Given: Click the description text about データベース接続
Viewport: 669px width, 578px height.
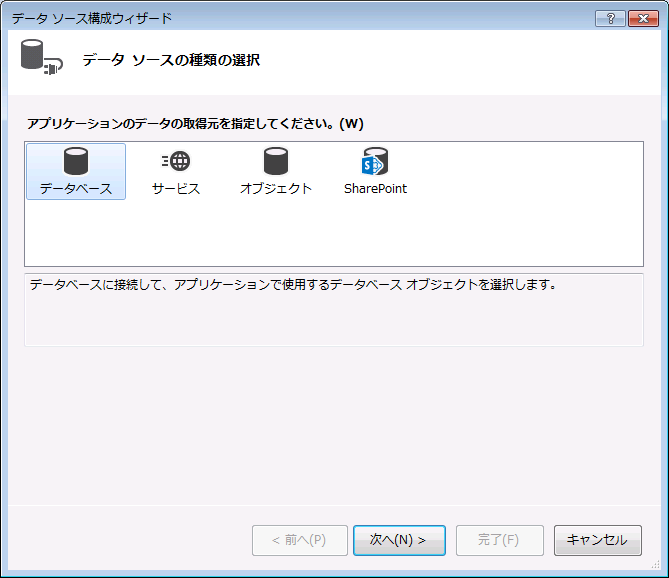Looking at the screenshot, I should click(x=292, y=285).
